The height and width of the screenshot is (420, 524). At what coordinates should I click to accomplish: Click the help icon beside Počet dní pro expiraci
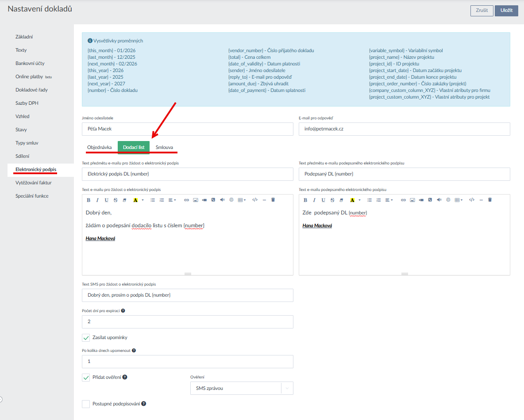point(123,311)
